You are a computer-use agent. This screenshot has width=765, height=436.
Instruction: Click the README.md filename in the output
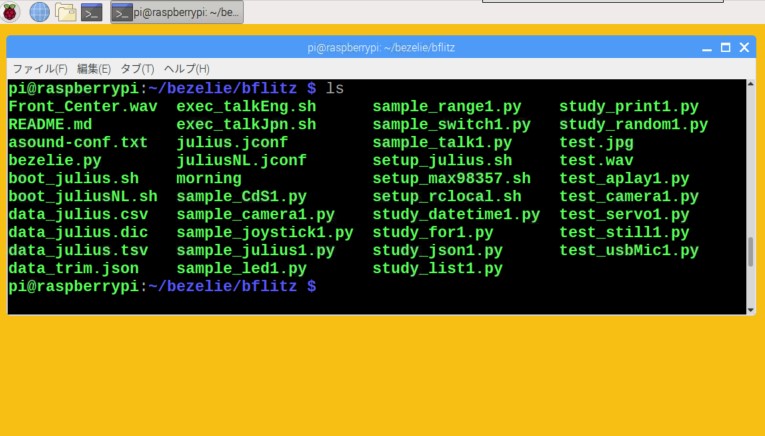pyautogui.click(x=50, y=125)
